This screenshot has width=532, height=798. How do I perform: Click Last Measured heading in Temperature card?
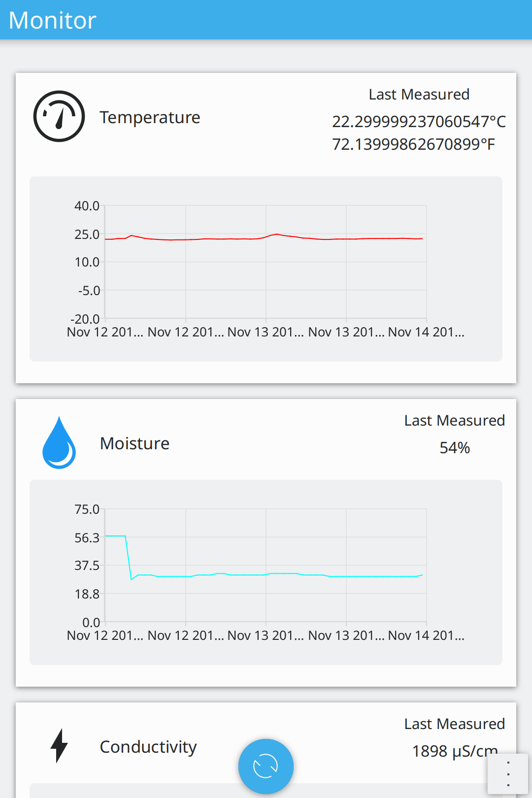coord(419,95)
